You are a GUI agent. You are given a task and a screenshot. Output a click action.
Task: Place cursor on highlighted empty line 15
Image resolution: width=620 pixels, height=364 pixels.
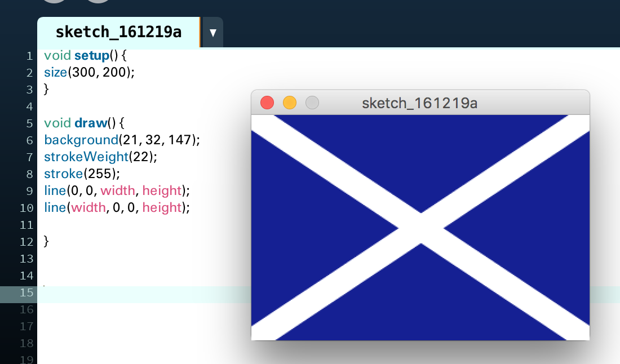144,295
